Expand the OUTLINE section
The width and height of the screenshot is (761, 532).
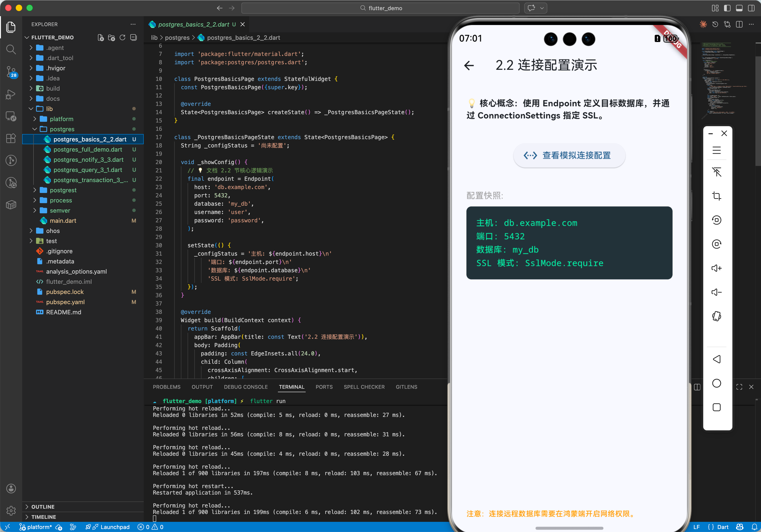43,507
